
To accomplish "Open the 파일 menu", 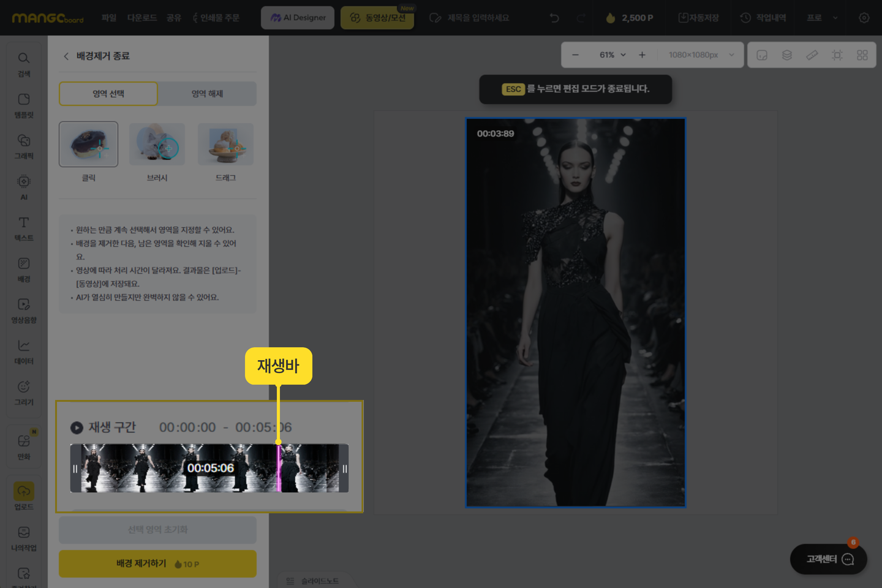I will [109, 18].
